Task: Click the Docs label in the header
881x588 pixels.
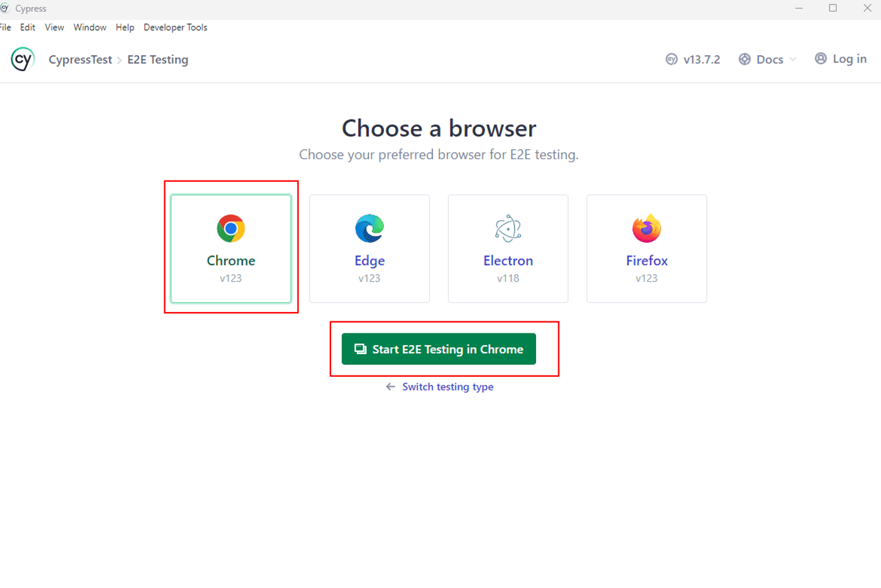Action: 770,59
